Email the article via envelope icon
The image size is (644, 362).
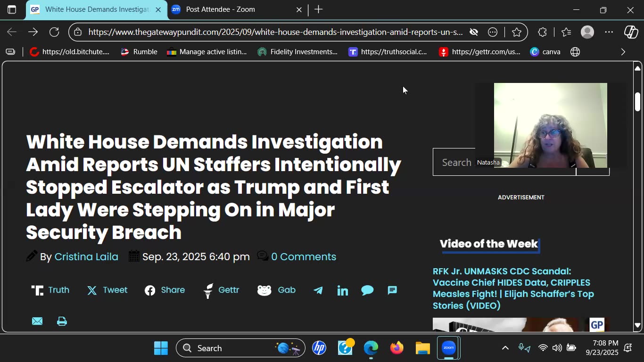37,321
